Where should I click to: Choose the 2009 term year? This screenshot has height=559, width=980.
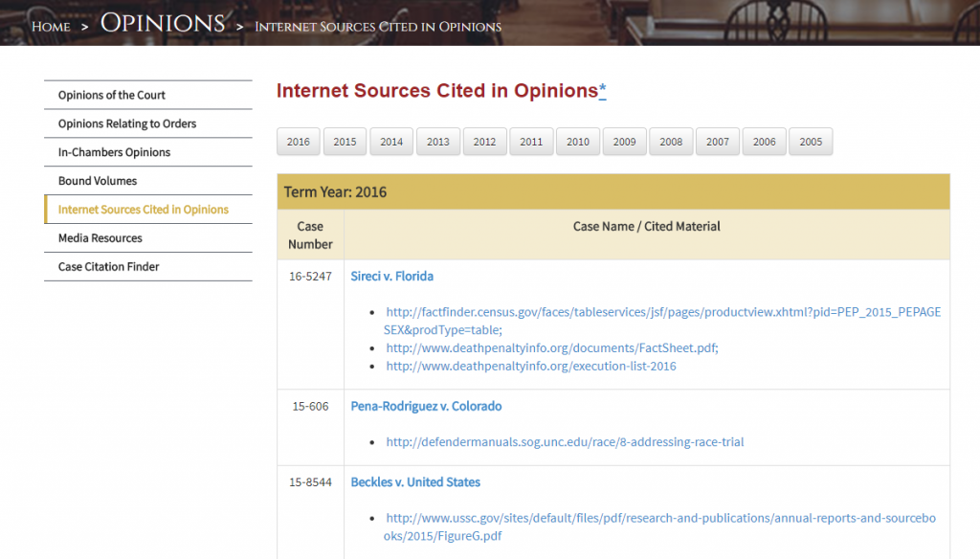(624, 142)
